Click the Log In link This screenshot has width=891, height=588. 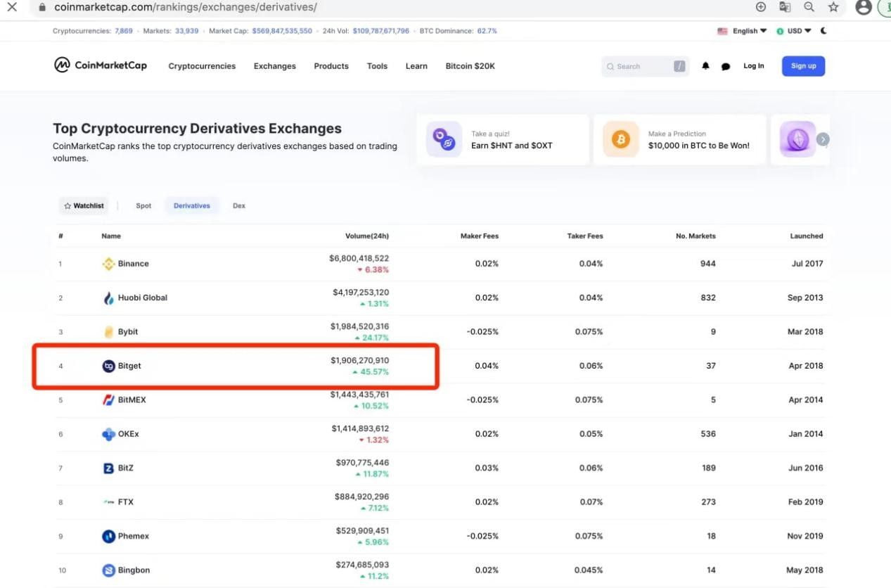(753, 66)
